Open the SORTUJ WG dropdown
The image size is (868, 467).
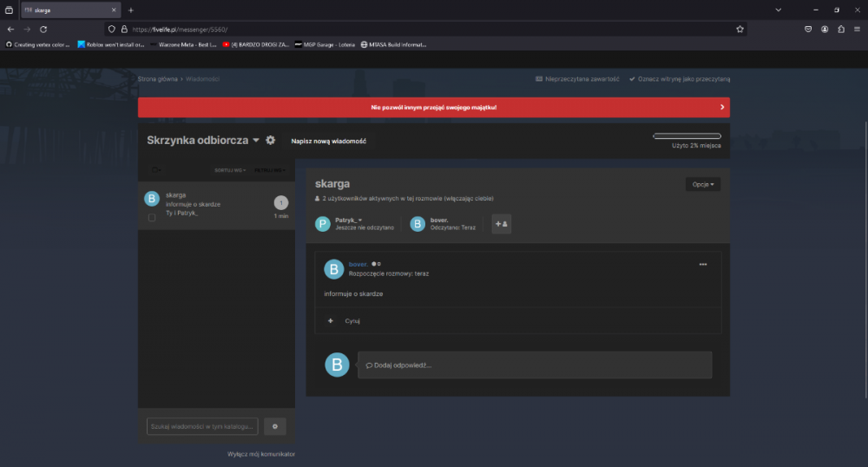230,170
